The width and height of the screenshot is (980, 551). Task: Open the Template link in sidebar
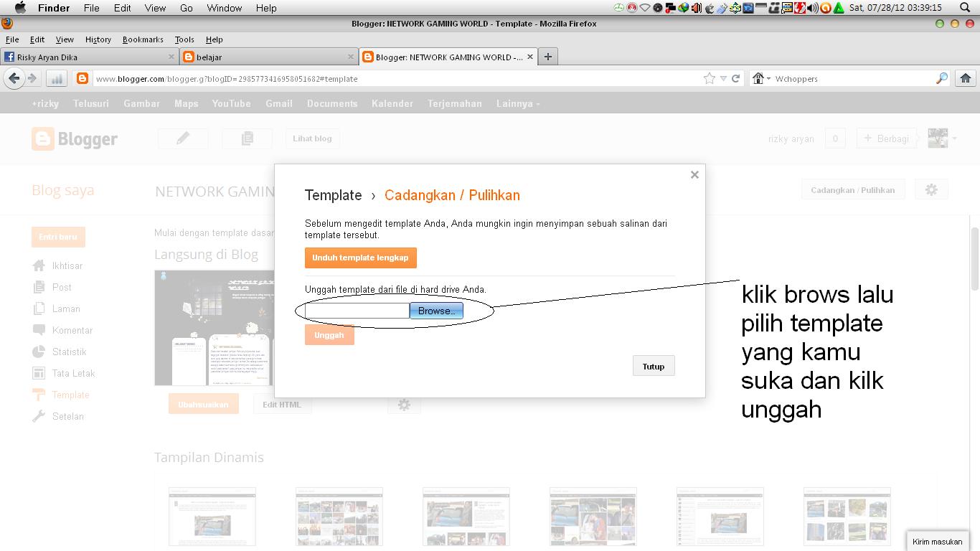[x=70, y=395]
